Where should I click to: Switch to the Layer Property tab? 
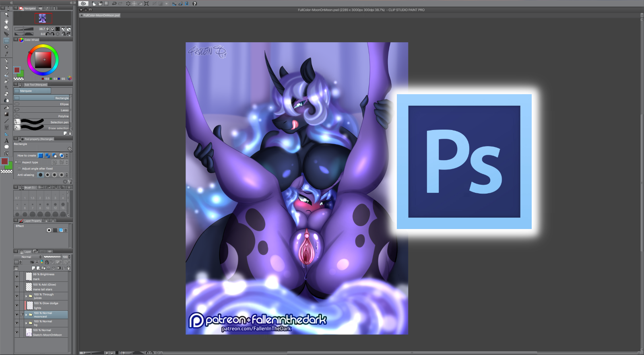coord(31,221)
